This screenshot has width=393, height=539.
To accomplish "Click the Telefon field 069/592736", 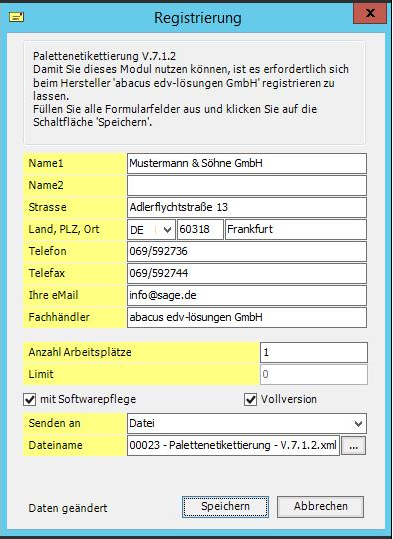I will tap(247, 251).
